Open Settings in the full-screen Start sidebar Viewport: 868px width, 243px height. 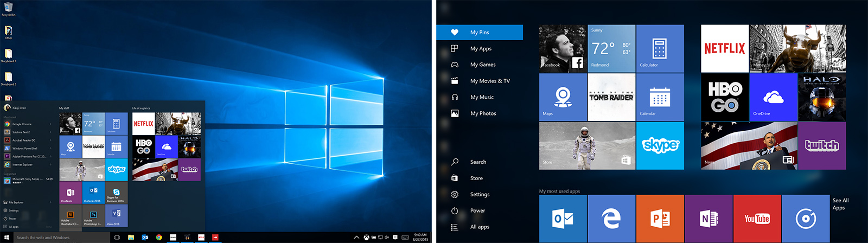(x=480, y=194)
